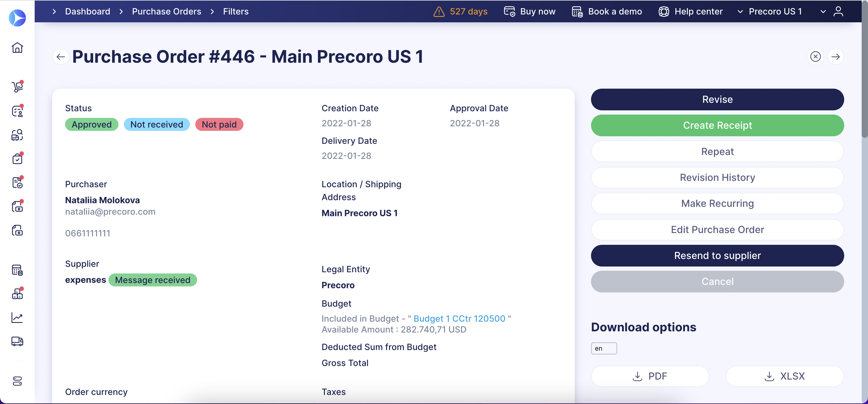Click the Resend to supplier button
The image size is (868, 404).
(x=717, y=256)
